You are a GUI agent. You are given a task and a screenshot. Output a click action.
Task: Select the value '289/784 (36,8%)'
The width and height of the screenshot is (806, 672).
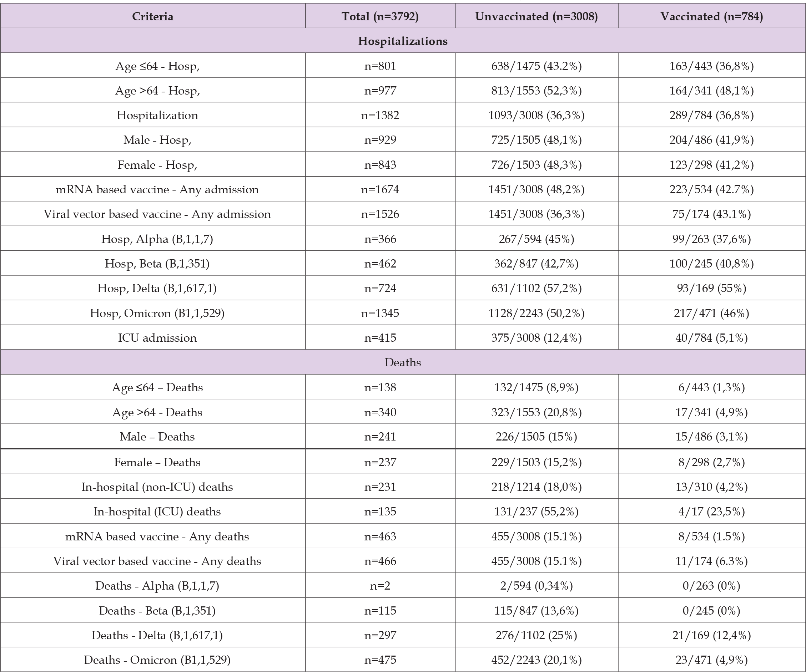coord(711,115)
